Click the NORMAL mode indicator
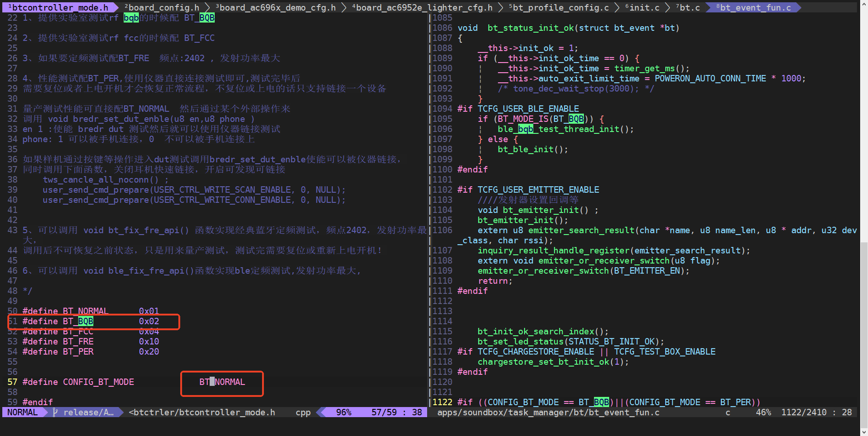868x436 pixels. pyautogui.click(x=23, y=413)
